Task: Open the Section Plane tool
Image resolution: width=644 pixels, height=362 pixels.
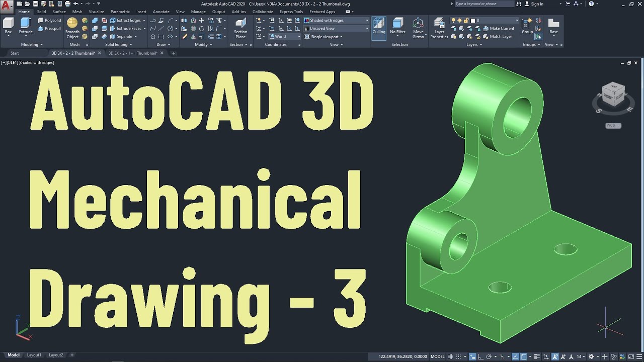Action: (x=240, y=28)
